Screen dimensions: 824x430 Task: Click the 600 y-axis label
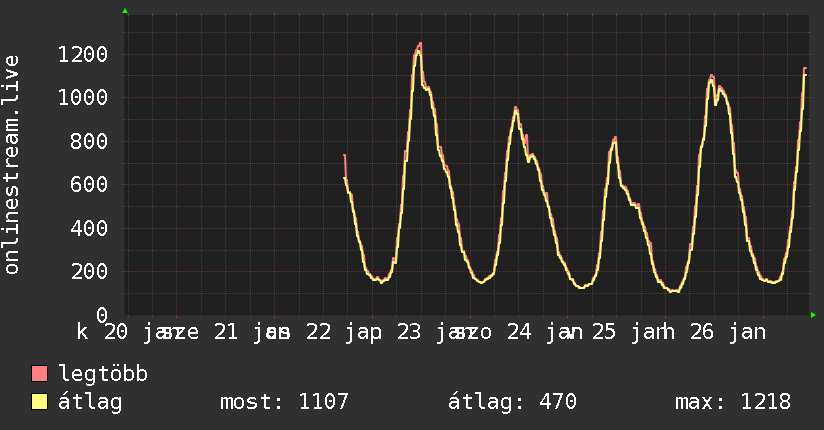click(89, 185)
